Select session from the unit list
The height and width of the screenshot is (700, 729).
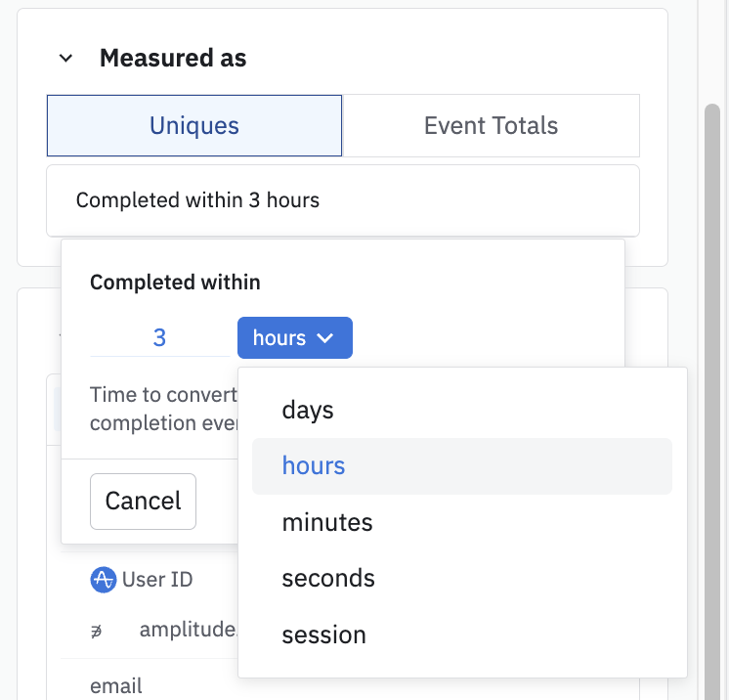tap(323, 634)
